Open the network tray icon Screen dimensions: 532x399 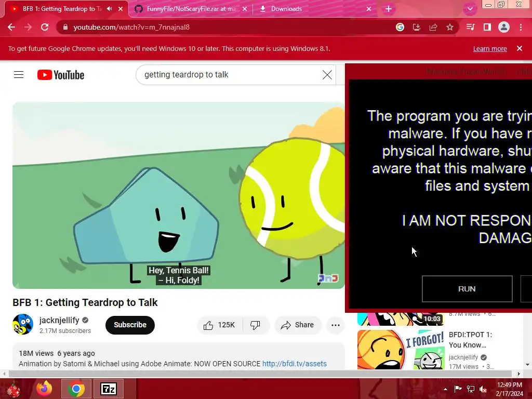click(x=471, y=389)
